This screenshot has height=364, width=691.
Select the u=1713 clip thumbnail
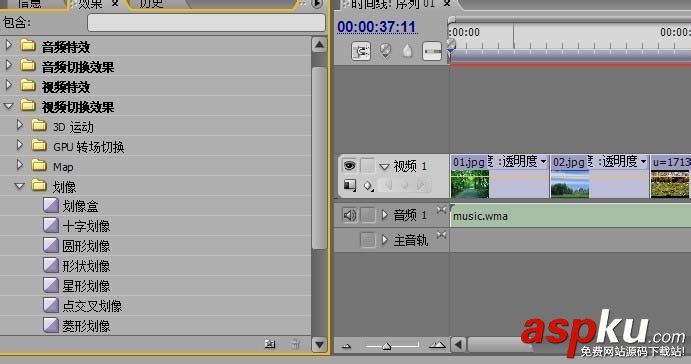pos(670,184)
